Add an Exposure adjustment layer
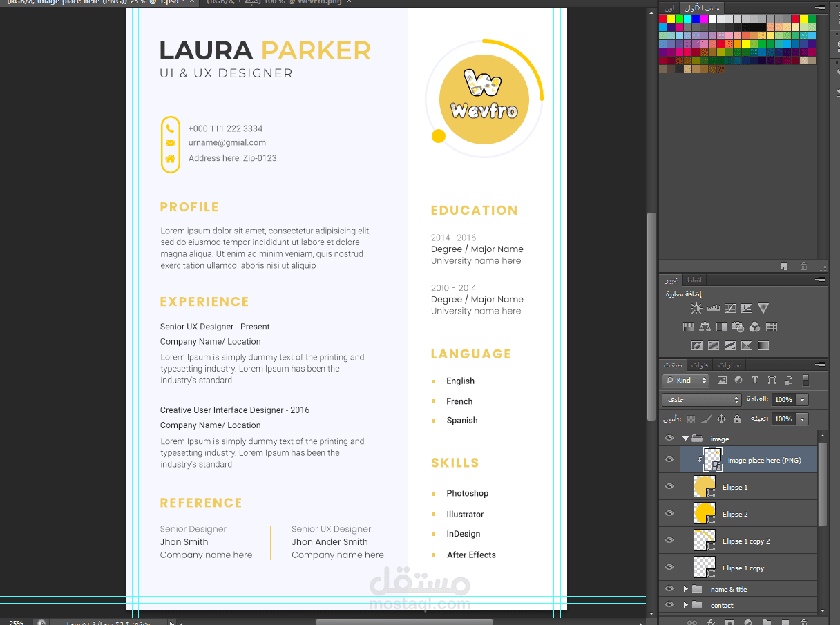Image resolution: width=840 pixels, height=625 pixels. 747,309
